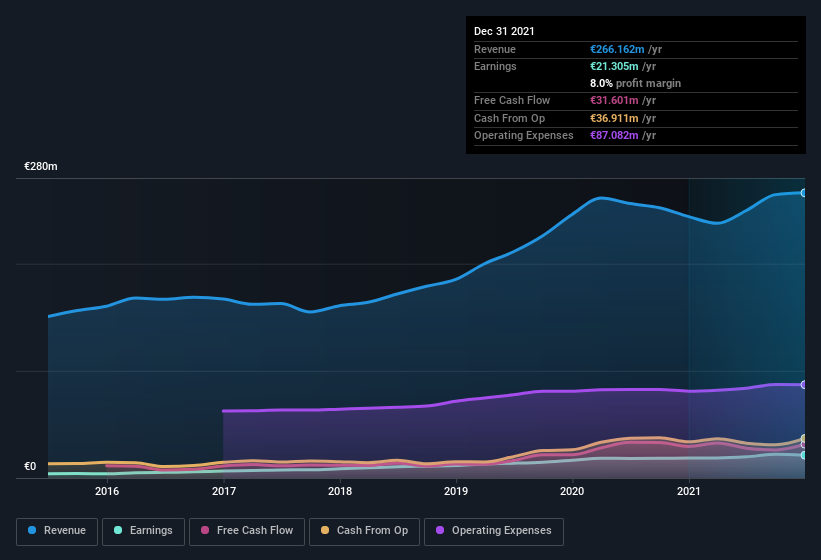Image resolution: width=821 pixels, height=560 pixels.
Task: Toggle the Free Cash Flow legend button
Action: coord(247,531)
